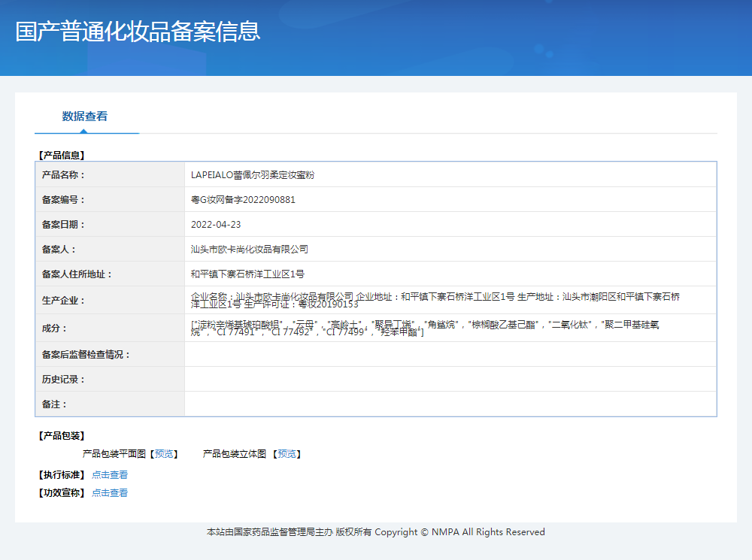This screenshot has width=752, height=560.
Task: Click the 备注 row label
Action: [54, 404]
